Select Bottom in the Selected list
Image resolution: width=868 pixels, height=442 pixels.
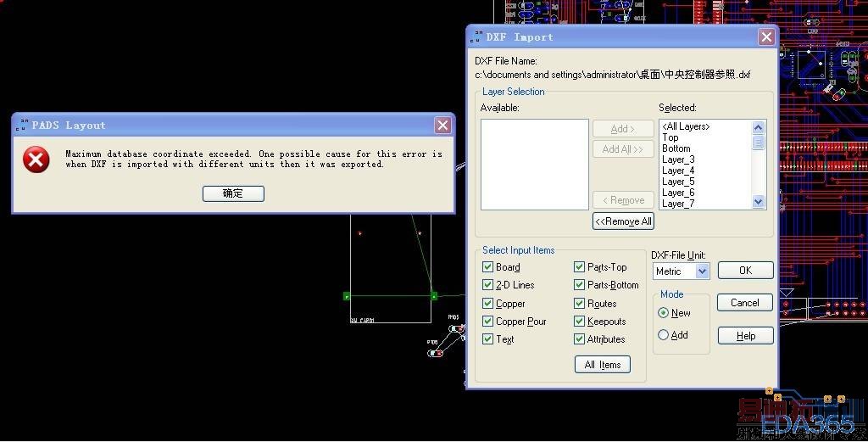676,148
